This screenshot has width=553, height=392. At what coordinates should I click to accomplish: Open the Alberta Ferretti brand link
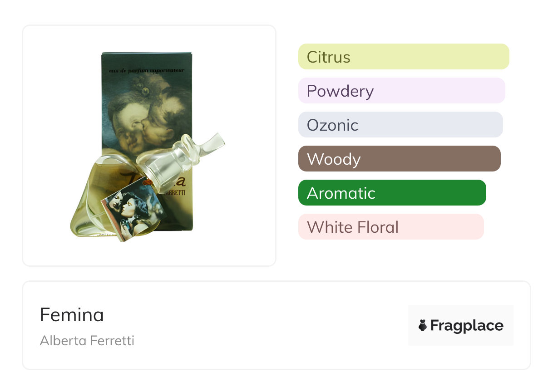(87, 341)
